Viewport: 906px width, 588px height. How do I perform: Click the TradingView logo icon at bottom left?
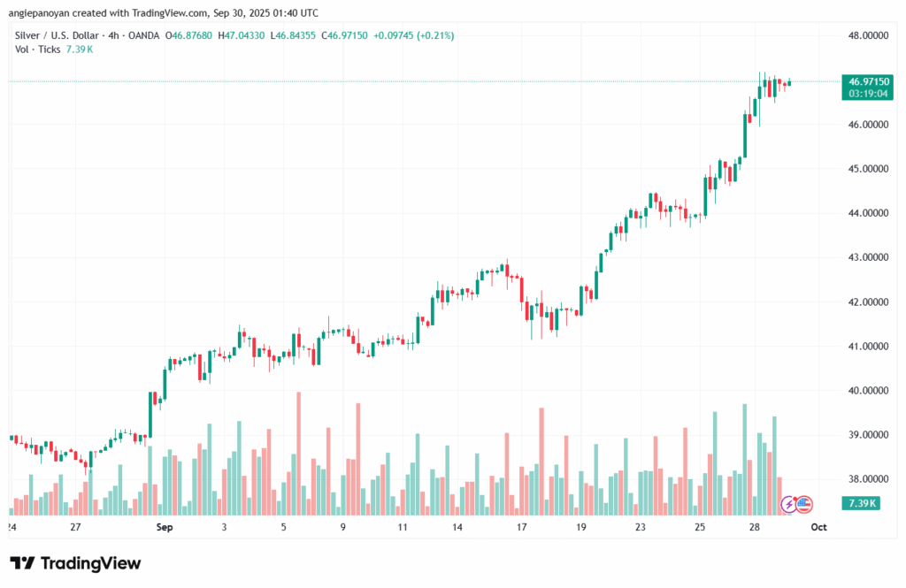[x=22, y=563]
